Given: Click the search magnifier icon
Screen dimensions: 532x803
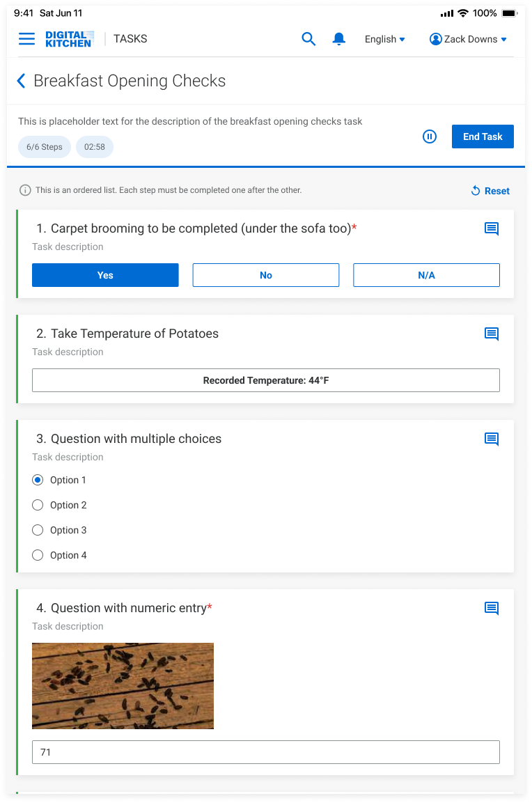Looking at the screenshot, I should tap(308, 39).
